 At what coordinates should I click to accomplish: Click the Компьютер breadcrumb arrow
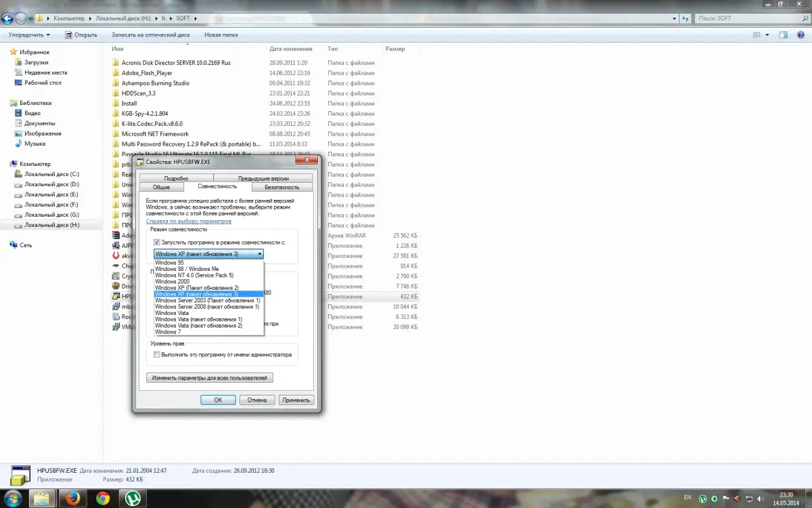(x=89, y=18)
